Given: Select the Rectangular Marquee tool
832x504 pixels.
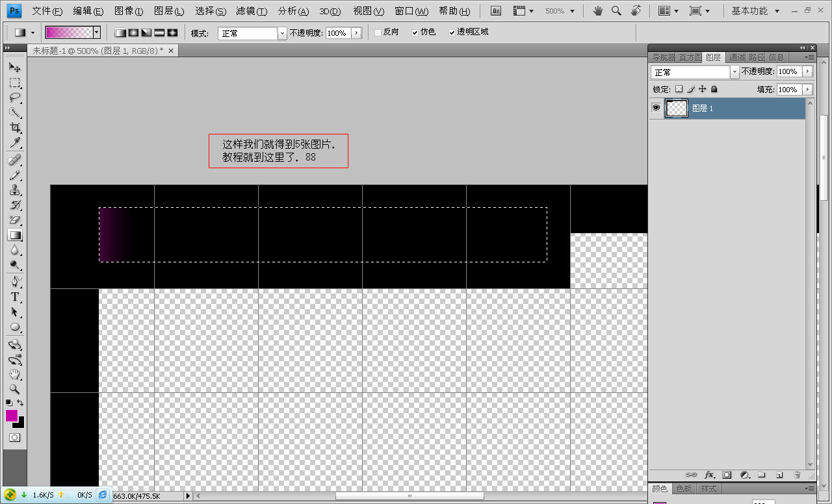Looking at the screenshot, I should point(15,83).
